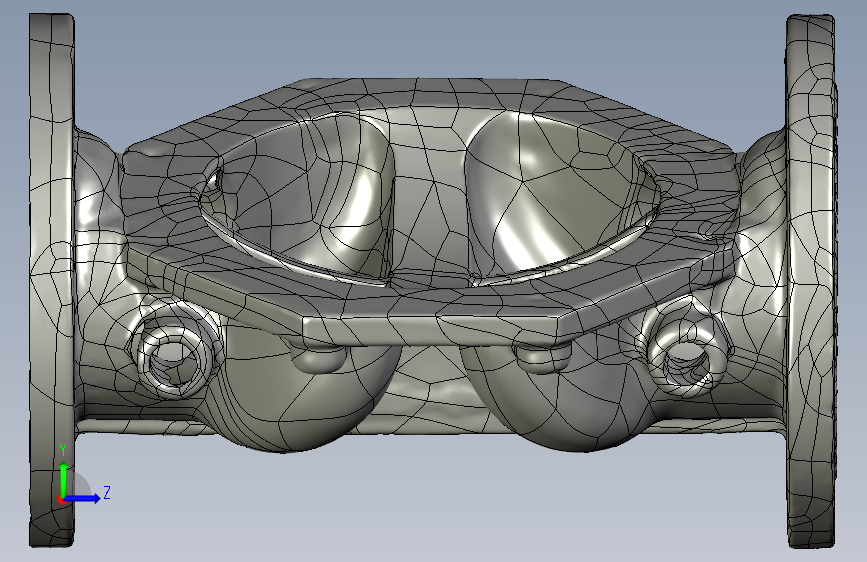Select the right pipe flange of the valve body
This screenshot has height=562, width=867.
811,281
